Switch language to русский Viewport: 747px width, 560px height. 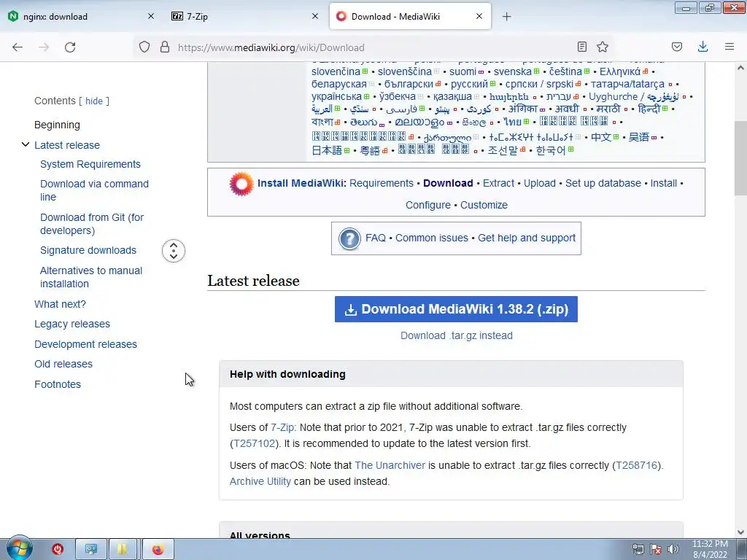(469, 85)
